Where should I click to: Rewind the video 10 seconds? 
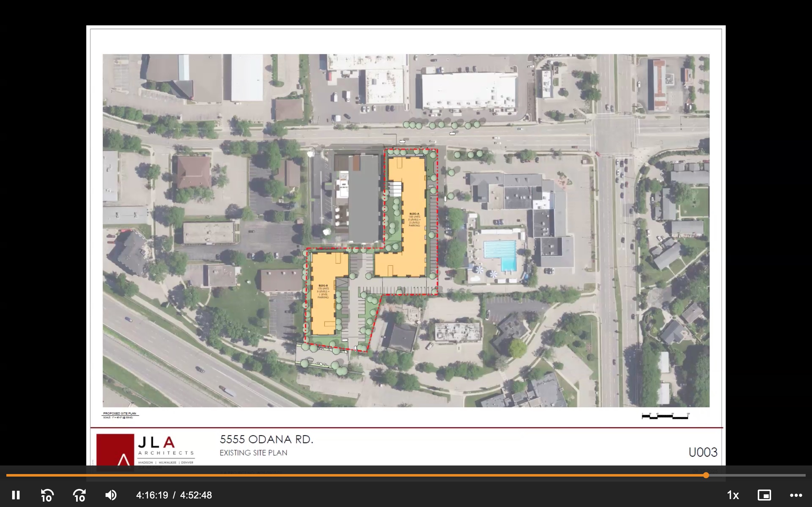[x=47, y=495]
